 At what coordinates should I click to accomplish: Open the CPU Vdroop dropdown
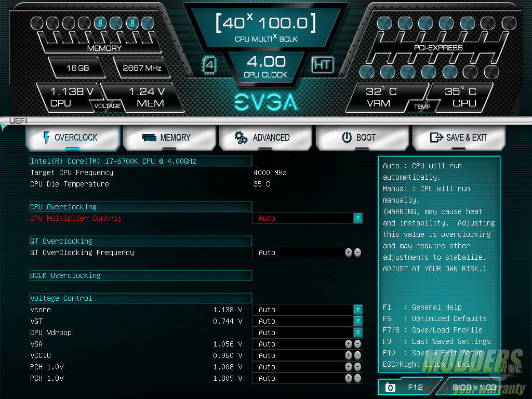(x=358, y=332)
